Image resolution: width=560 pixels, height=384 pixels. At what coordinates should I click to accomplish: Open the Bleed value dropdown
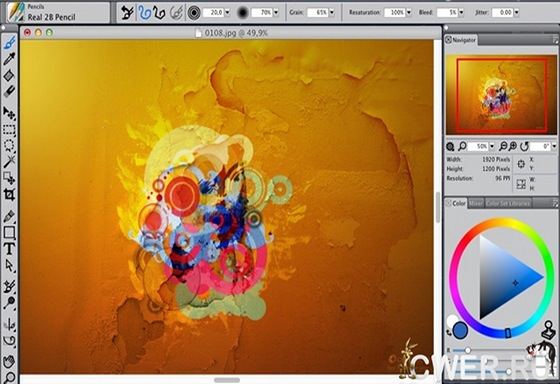click(x=461, y=13)
